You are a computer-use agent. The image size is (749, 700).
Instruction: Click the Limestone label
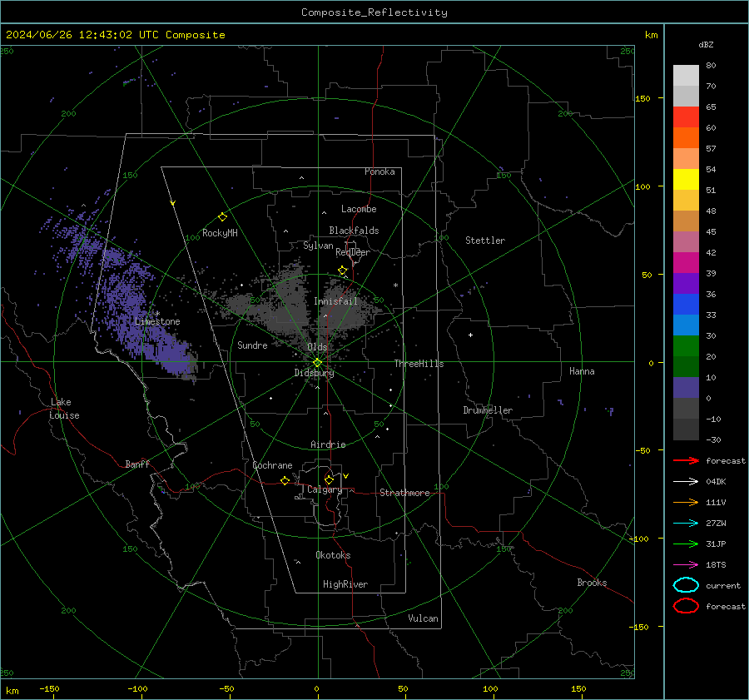(x=157, y=321)
